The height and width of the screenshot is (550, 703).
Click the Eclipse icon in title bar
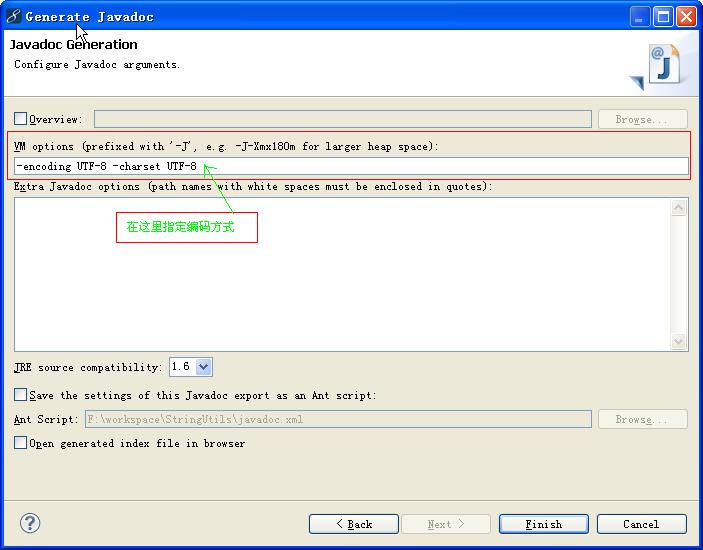(13, 16)
